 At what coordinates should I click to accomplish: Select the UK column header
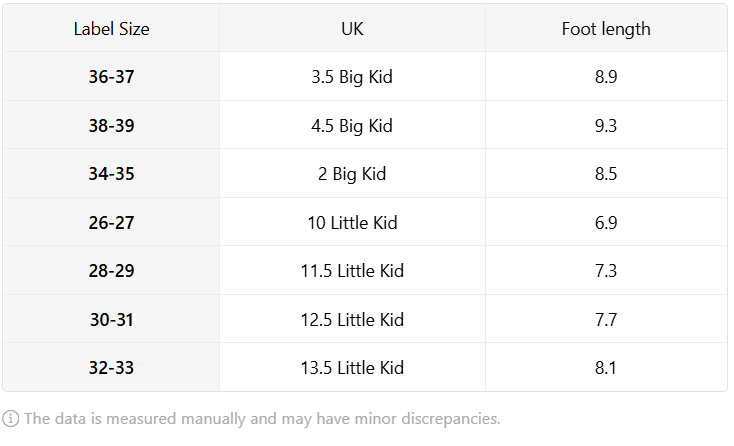coord(352,29)
